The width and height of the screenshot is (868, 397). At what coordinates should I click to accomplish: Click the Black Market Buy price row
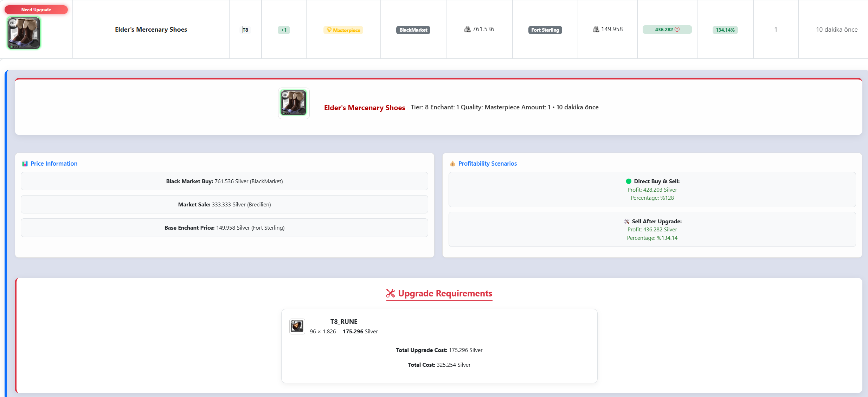[x=224, y=181]
